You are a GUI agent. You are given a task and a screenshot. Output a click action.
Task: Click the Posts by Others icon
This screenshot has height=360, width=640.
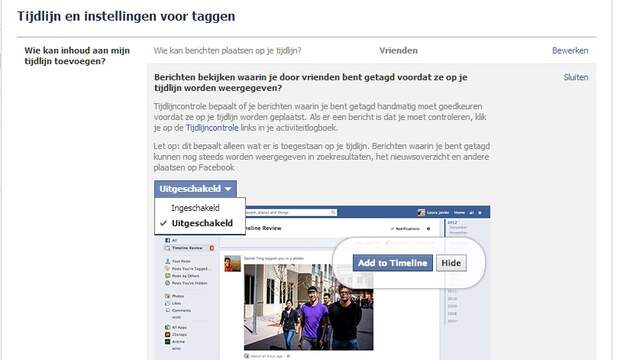coord(167,276)
